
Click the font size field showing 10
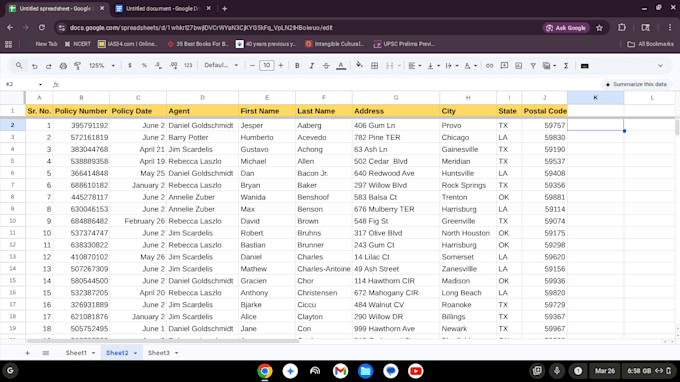[x=266, y=65]
